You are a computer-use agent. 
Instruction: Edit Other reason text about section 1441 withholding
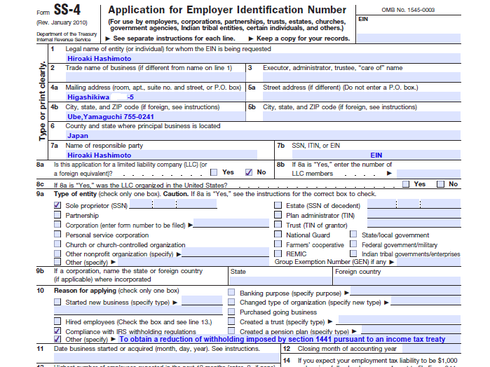click(x=290, y=339)
